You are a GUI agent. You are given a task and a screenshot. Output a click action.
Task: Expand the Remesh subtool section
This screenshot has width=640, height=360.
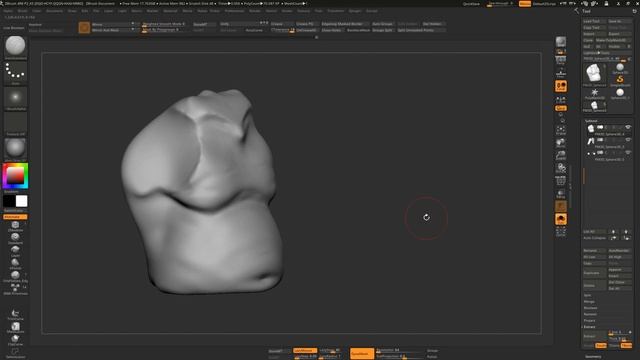(x=590, y=314)
